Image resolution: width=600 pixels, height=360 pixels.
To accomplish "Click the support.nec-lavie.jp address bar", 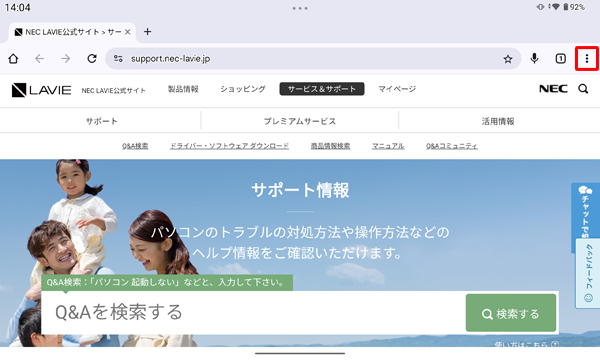I will (313, 59).
